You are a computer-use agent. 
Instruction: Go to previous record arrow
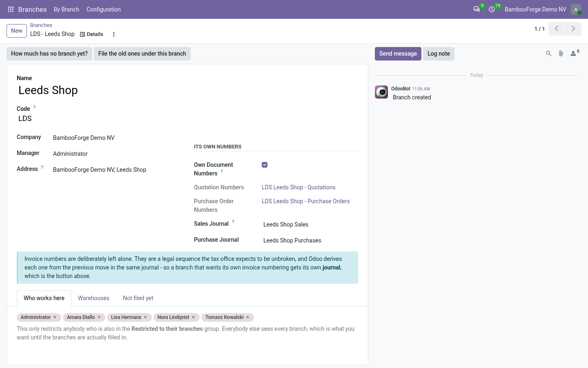pyautogui.click(x=557, y=29)
